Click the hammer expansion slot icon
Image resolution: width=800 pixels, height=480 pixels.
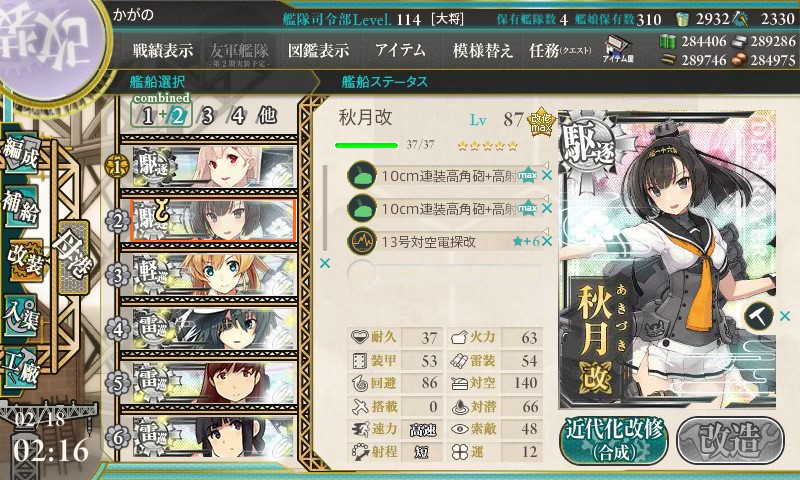coord(759,317)
